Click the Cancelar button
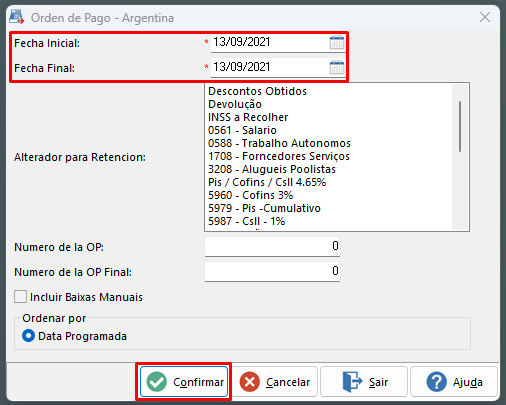 (x=275, y=382)
